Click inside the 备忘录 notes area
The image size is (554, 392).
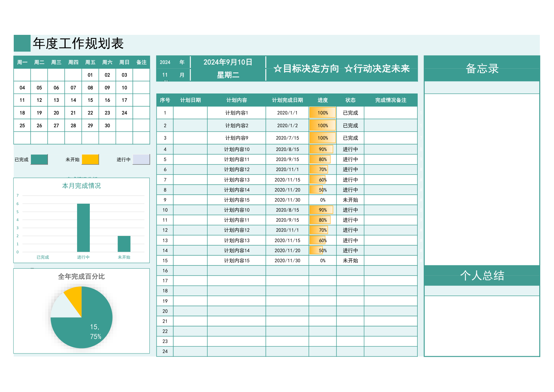tap(482, 179)
